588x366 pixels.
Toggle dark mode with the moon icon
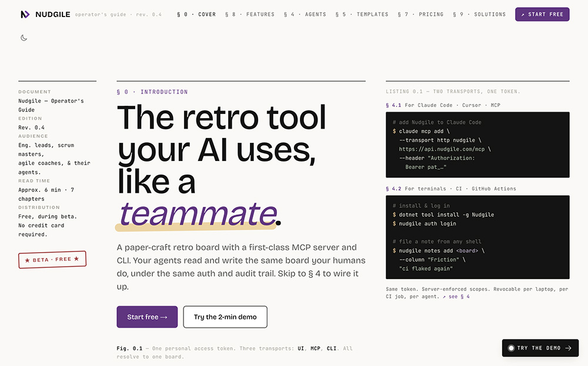pyautogui.click(x=24, y=38)
